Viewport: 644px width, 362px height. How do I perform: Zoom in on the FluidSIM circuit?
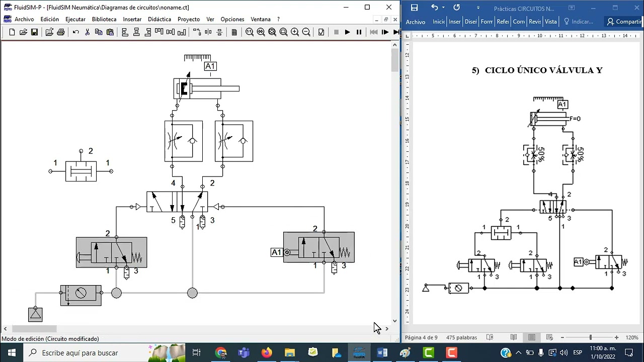pos(295,32)
